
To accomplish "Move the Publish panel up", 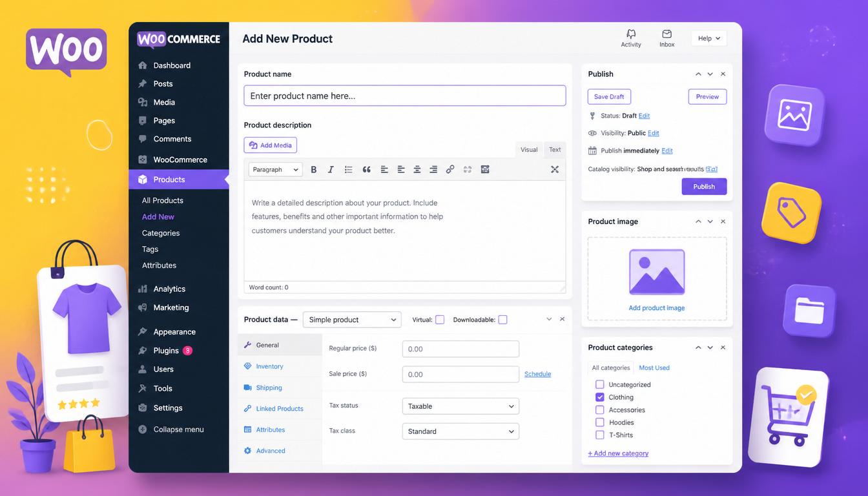I will point(698,74).
